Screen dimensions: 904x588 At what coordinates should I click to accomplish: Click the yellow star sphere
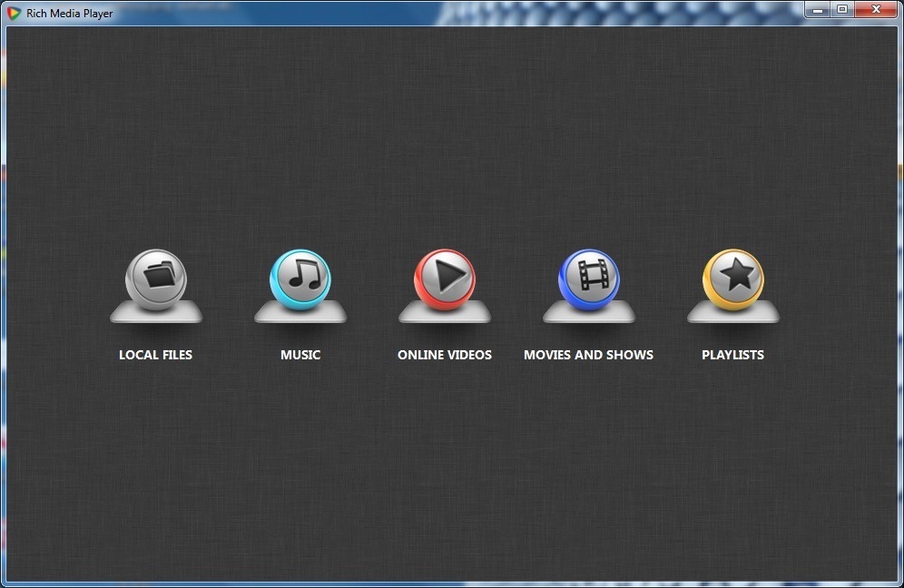(732, 277)
